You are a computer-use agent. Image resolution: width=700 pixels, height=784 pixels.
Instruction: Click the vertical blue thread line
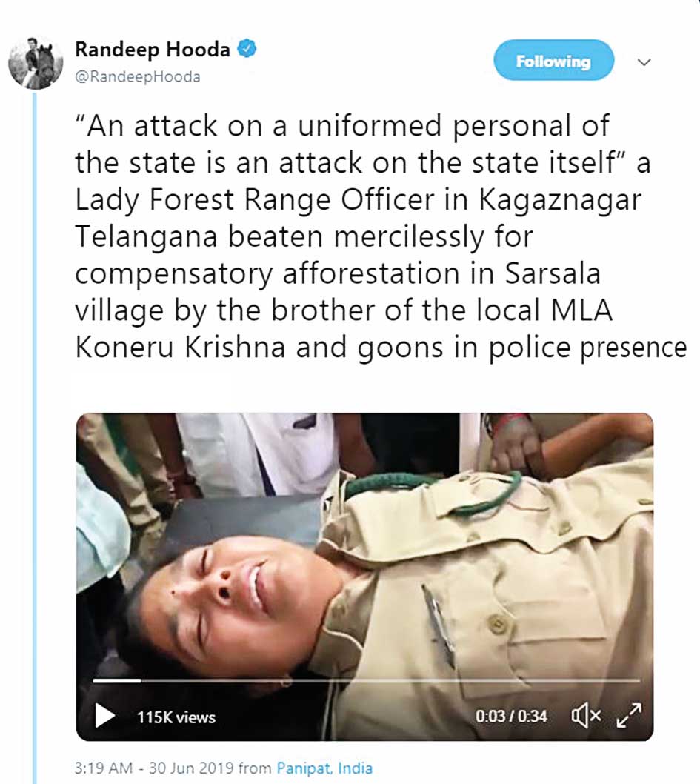35,435
